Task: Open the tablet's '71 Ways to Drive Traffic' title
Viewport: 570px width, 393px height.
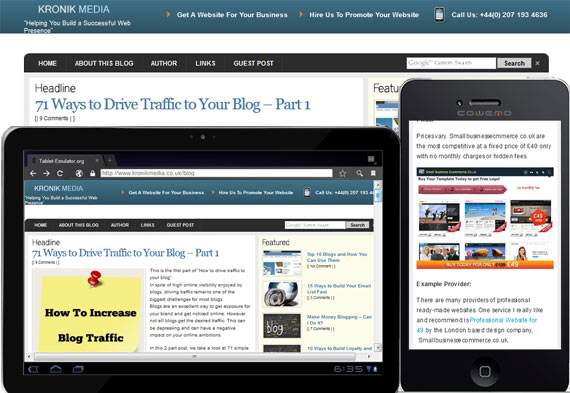Action: 125,253
